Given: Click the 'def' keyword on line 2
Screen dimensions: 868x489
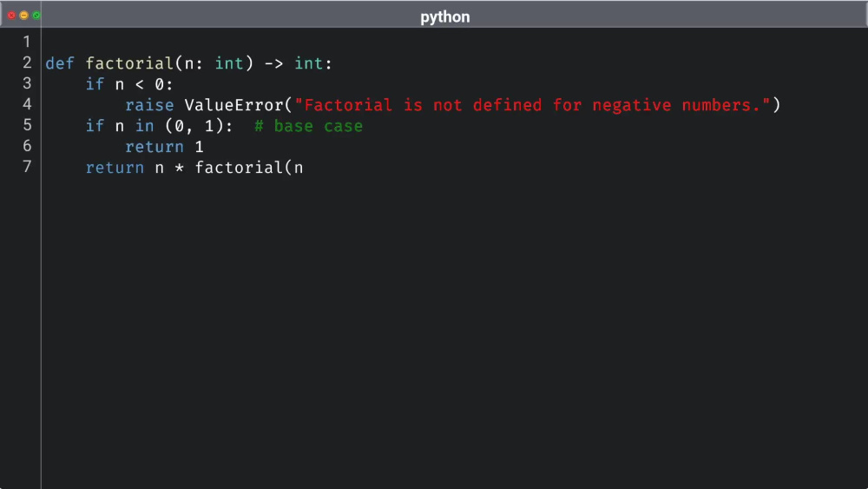Looking at the screenshot, I should point(60,63).
